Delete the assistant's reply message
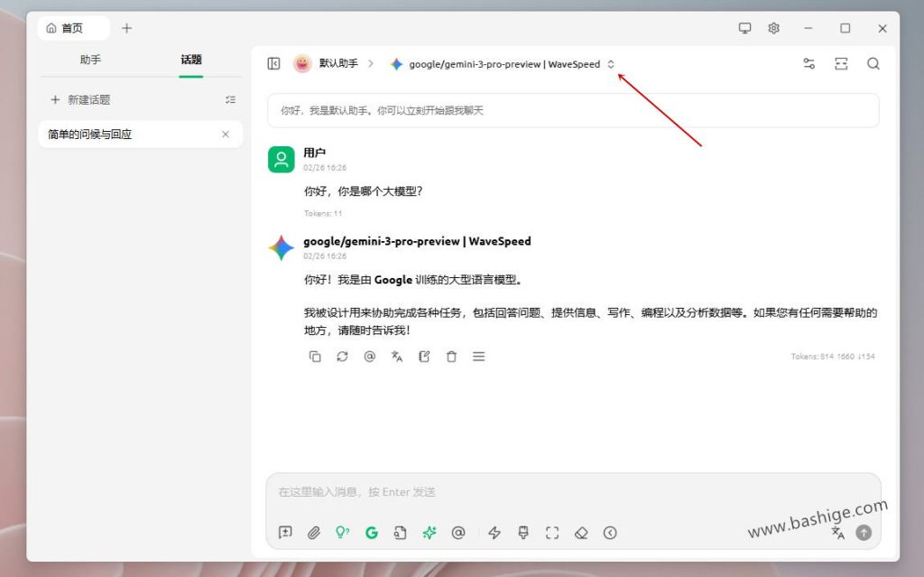This screenshot has width=924, height=577. (451, 357)
